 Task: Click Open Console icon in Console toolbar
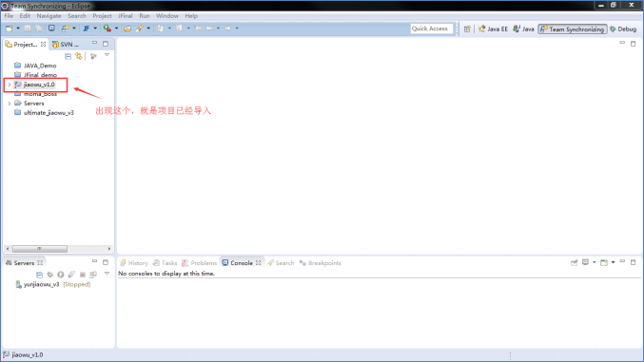(x=604, y=262)
